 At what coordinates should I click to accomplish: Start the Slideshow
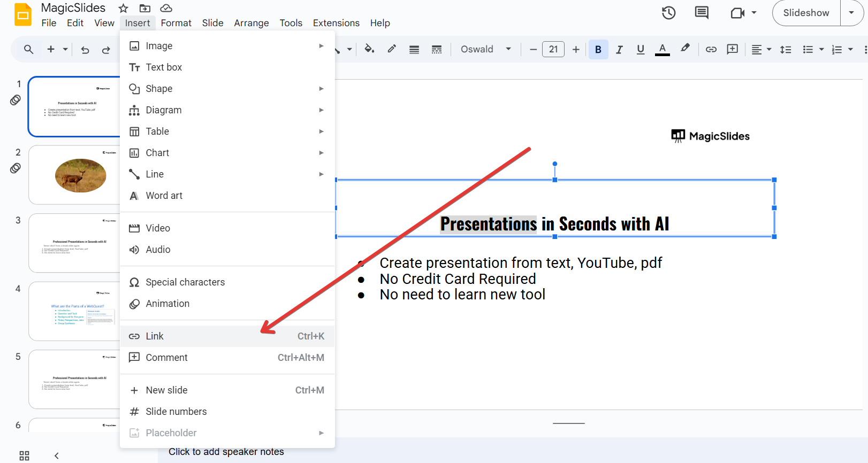click(x=806, y=13)
